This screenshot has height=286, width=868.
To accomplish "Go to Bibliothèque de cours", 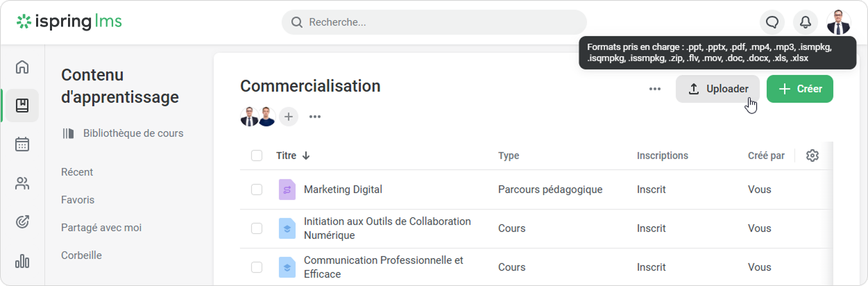I will coord(133,133).
